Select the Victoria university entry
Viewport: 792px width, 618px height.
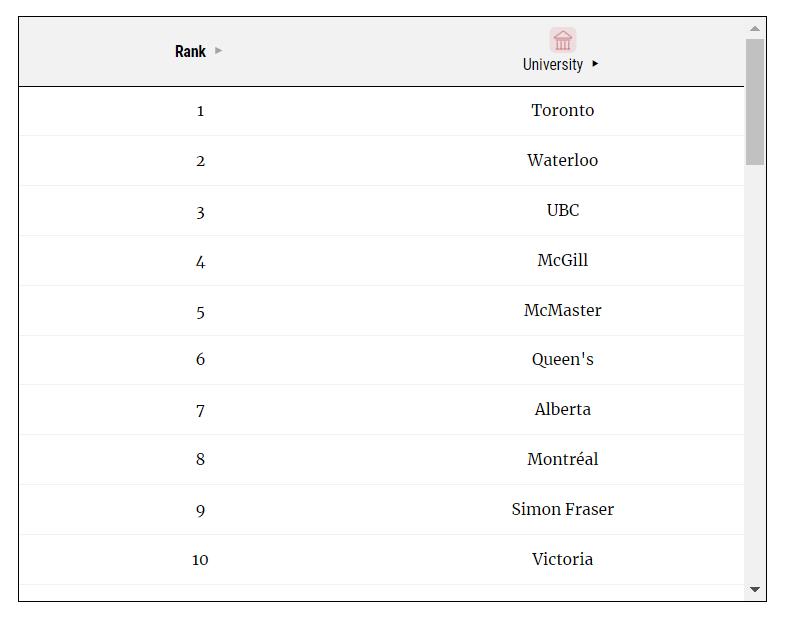coord(562,559)
